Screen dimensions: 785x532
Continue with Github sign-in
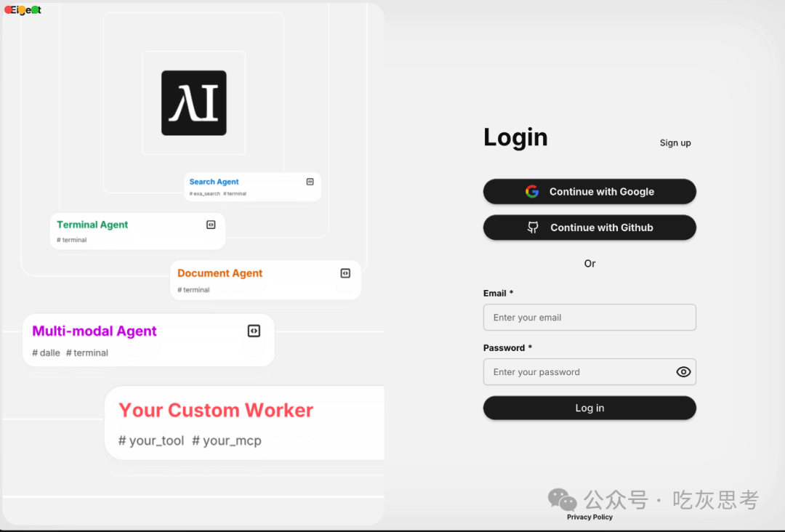589,227
